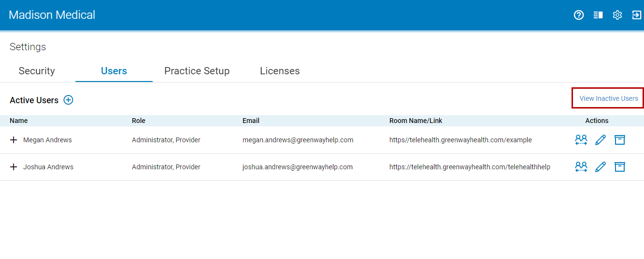The image size is (644, 259).
Task: Switch to the Security tab
Action: tap(37, 71)
